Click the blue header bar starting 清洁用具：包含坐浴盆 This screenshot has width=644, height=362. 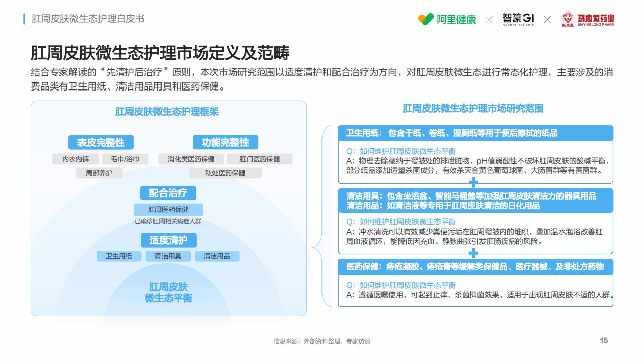tap(475, 201)
